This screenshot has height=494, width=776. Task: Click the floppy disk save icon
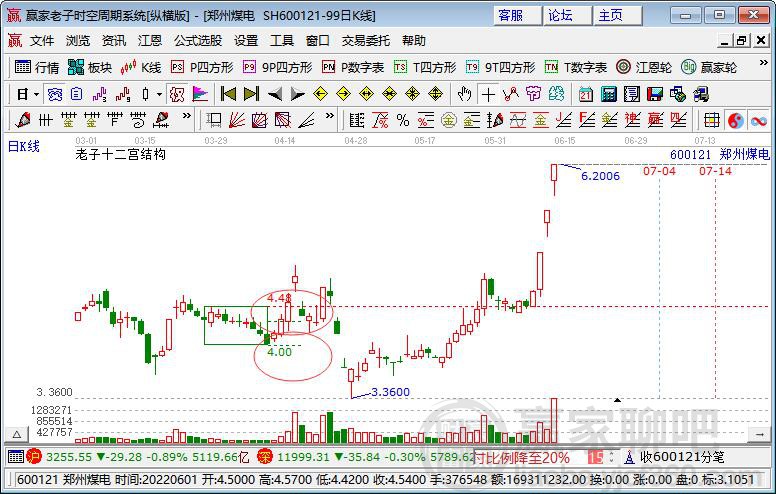click(x=655, y=94)
